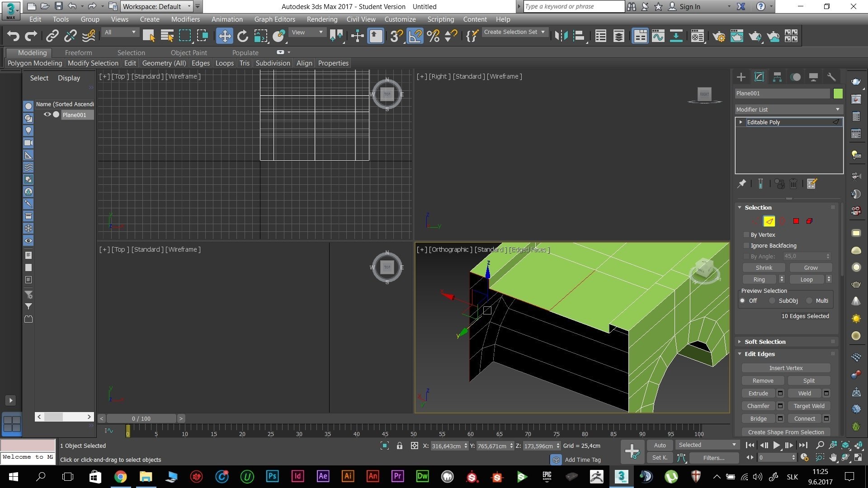Select the Bridge tool icon
This screenshot has height=488, width=868.
(x=758, y=418)
